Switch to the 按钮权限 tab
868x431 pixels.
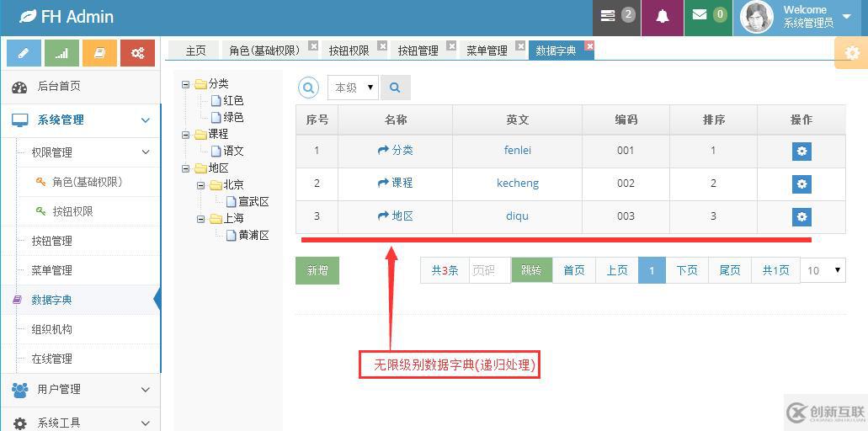coord(349,51)
